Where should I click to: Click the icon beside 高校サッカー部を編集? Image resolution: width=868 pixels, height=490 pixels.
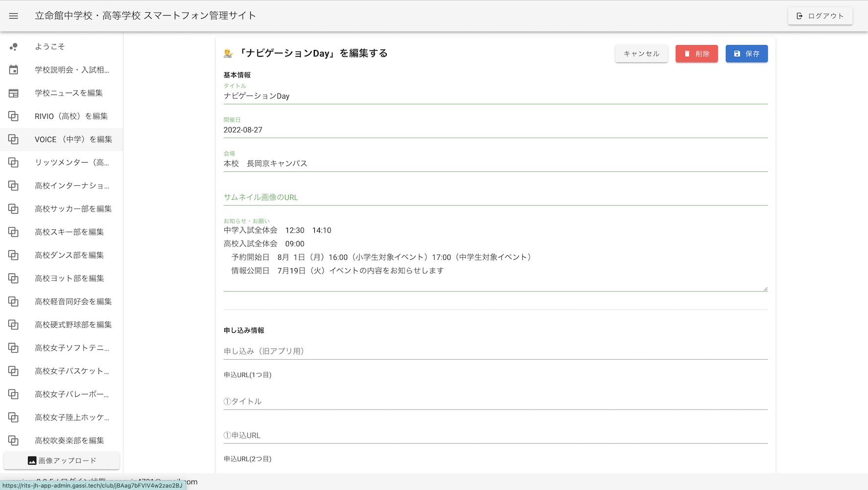14,209
